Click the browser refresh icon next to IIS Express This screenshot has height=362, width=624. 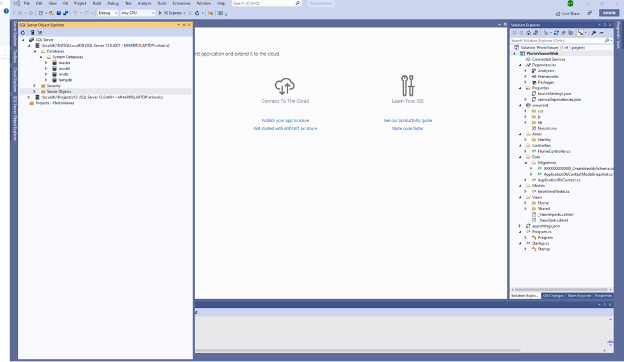pyautogui.click(x=197, y=13)
